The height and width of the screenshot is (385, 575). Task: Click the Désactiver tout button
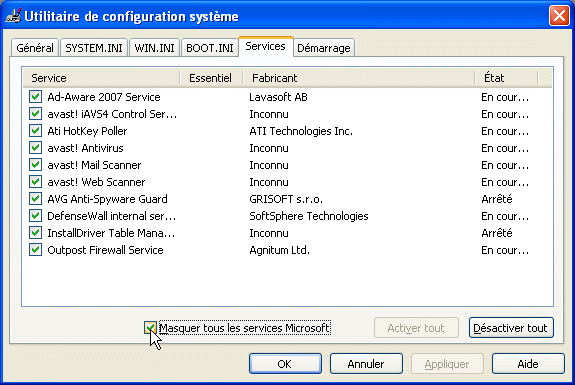pos(511,328)
